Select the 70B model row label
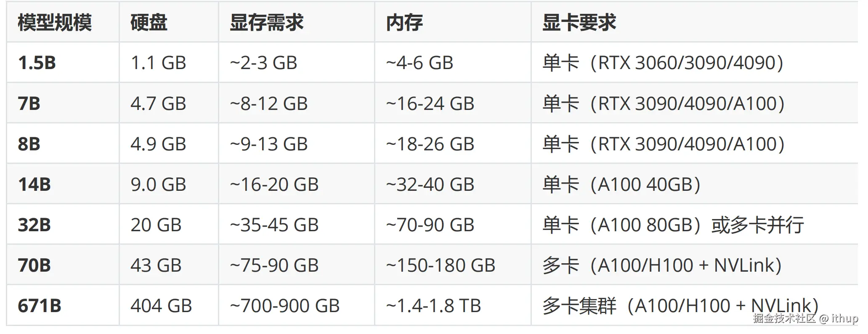 click(x=35, y=265)
